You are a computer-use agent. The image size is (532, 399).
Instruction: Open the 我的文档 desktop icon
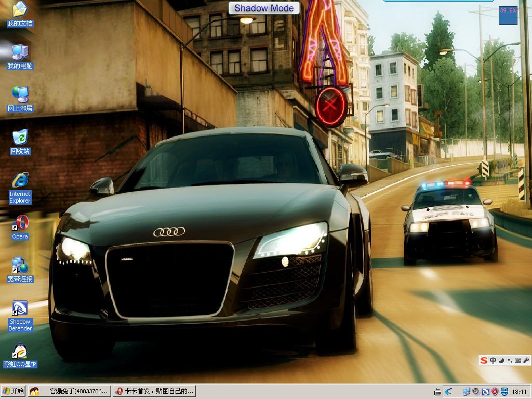pyautogui.click(x=20, y=14)
